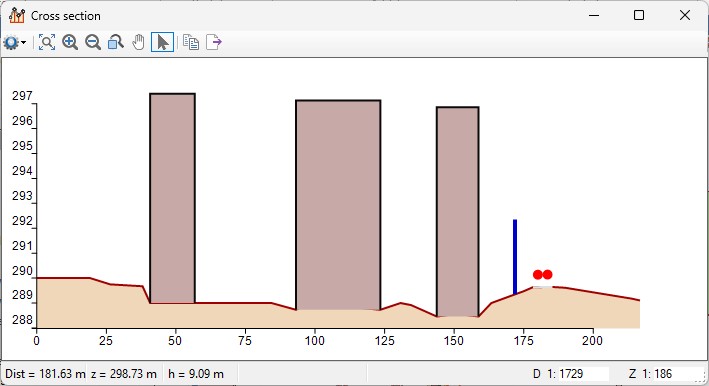The width and height of the screenshot is (709, 386).
Task: Close the Cross section window
Action: [x=685, y=15]
